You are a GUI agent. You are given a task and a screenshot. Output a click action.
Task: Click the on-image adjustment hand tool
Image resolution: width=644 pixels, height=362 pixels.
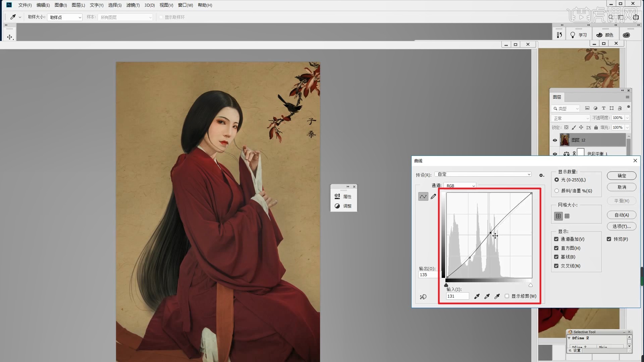(x=423, y=297)
